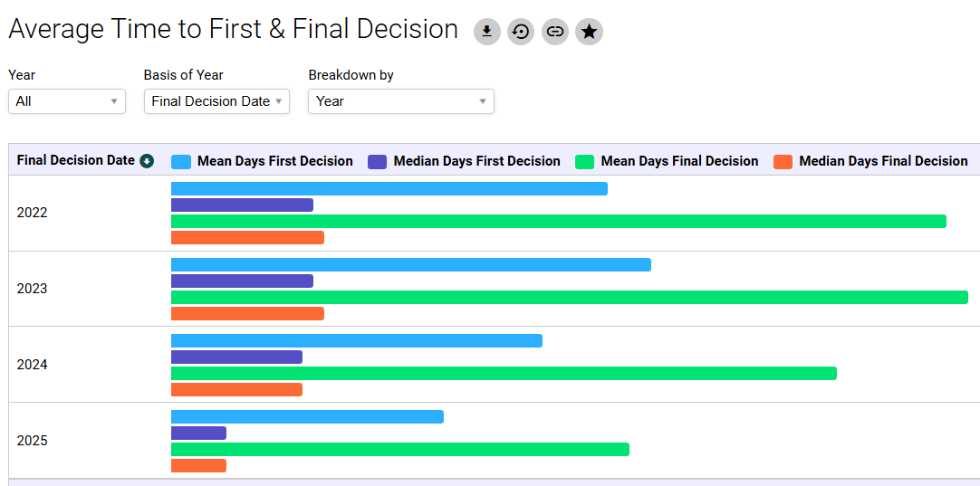The image size is (980, 486).
Task: Select the 2025 row label
Action: click(32, 441)
